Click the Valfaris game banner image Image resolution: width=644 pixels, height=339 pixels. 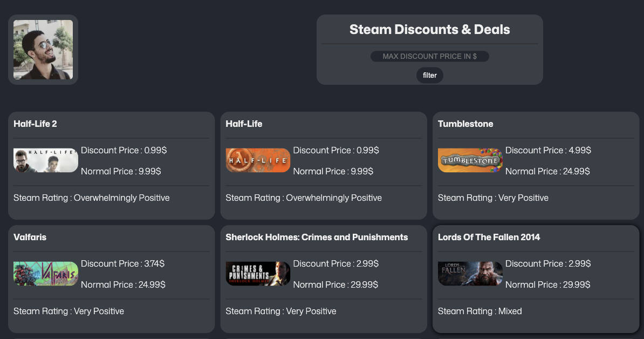click(46, 274)
